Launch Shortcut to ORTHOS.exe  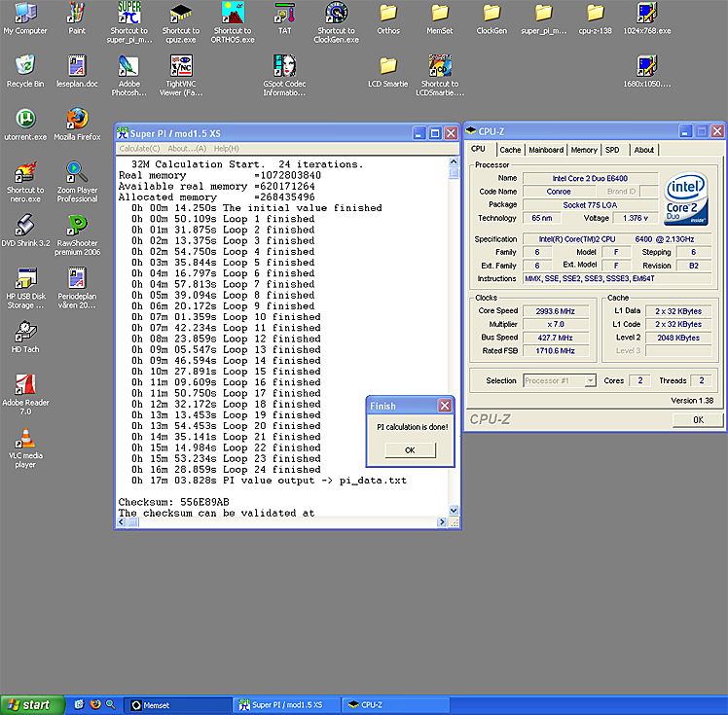coord(233,22)
